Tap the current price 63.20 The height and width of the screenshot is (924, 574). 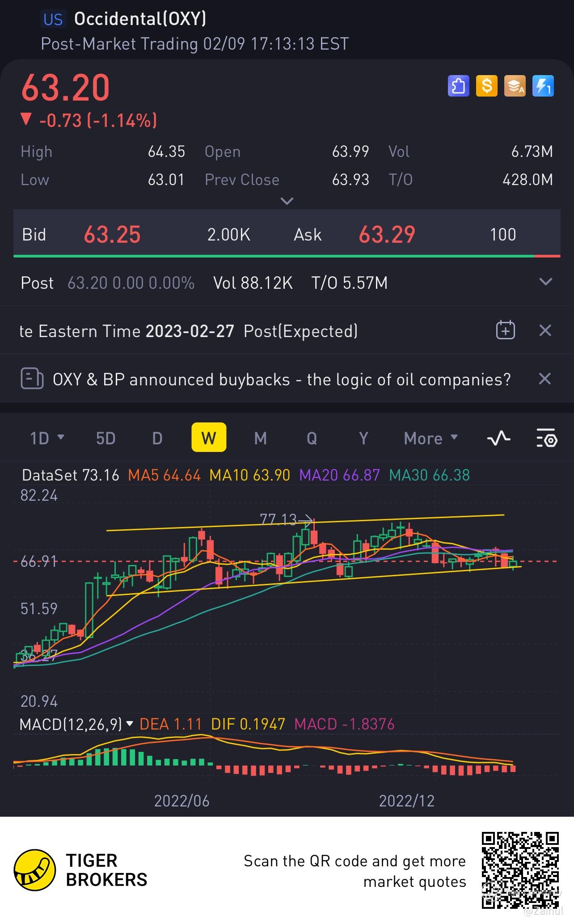point(65,87)
